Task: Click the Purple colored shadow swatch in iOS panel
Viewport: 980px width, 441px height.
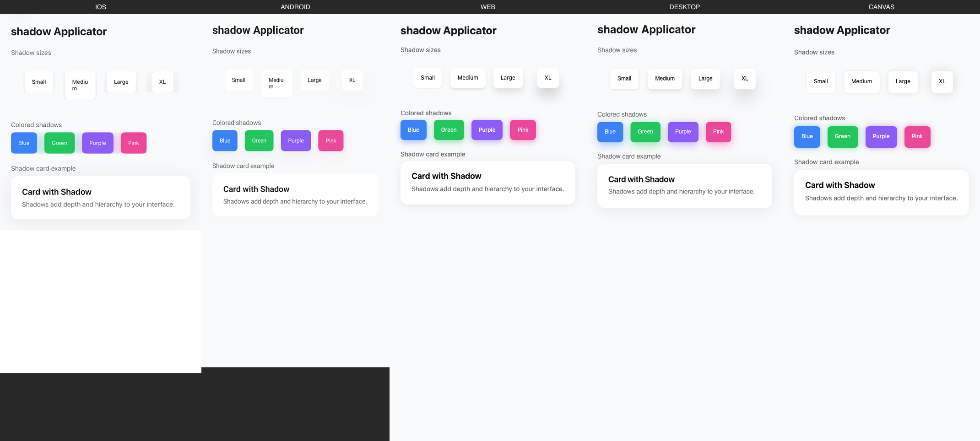Action: [97, 143]
